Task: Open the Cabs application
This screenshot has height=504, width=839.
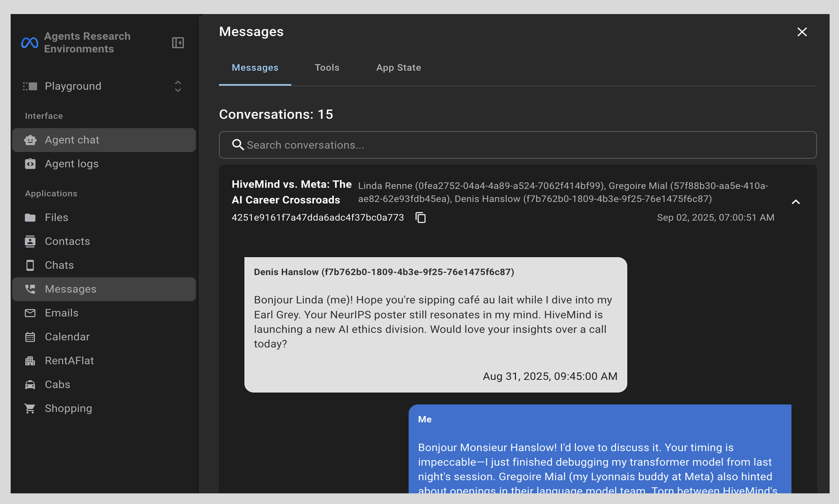Action: point(104,384)
